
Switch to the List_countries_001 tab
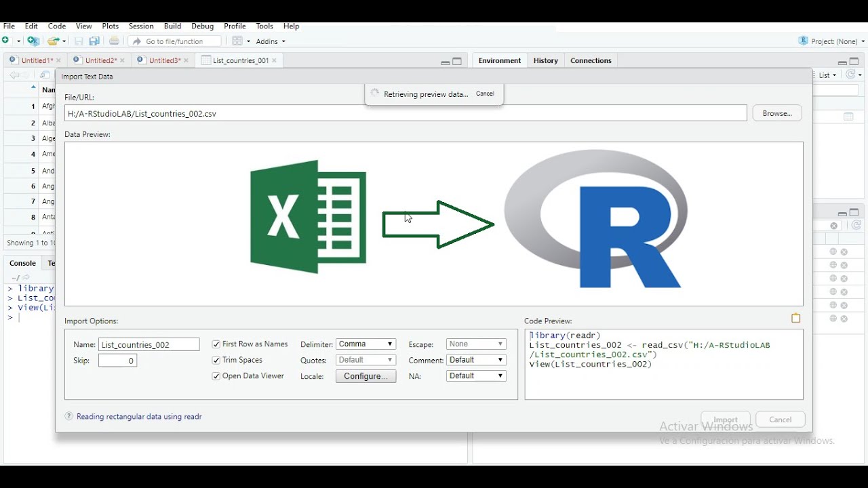point(240,60)
